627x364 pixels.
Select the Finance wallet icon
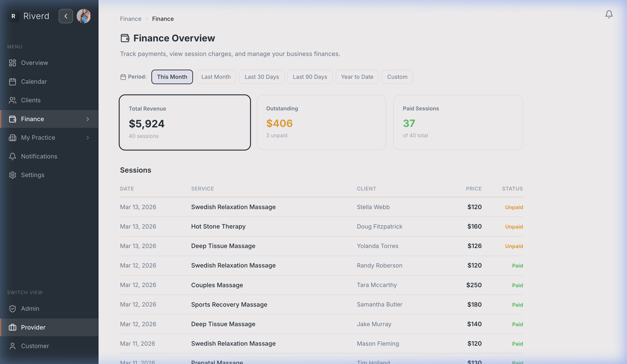tap(13, 119)
